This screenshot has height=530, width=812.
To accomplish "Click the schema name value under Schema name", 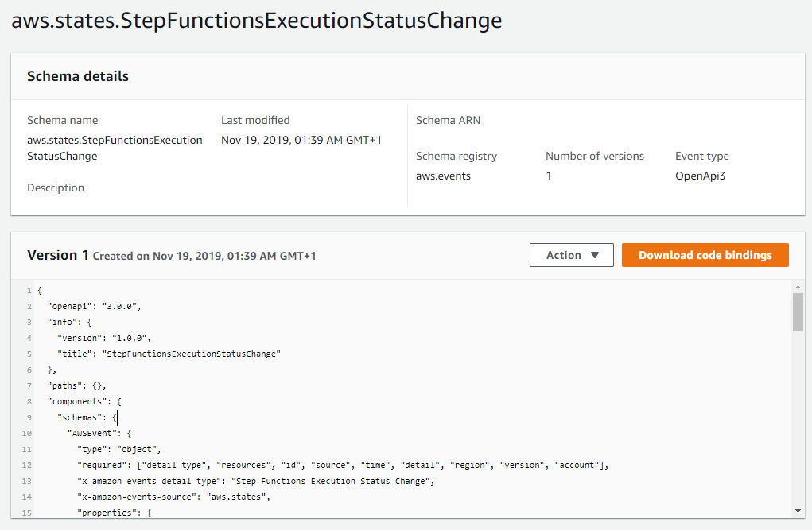I will click(115, 148).
